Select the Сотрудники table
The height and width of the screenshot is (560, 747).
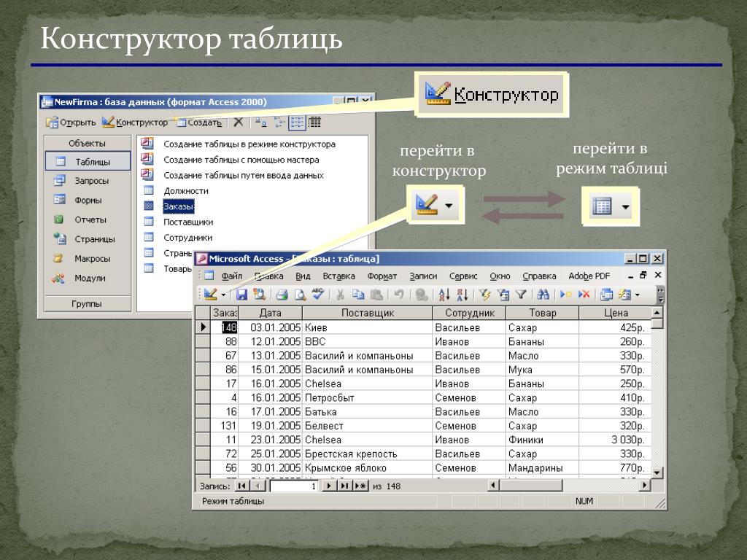coord(187,238)
